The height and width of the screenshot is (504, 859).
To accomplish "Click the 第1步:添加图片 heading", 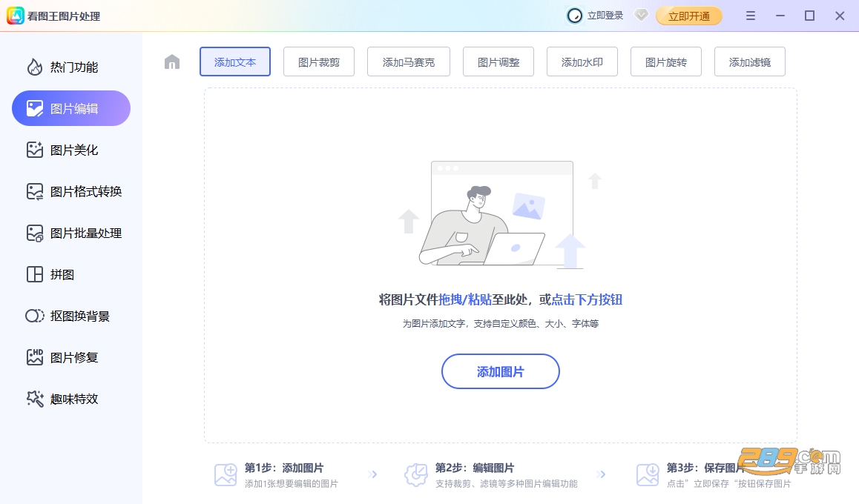I will point(284,468).
